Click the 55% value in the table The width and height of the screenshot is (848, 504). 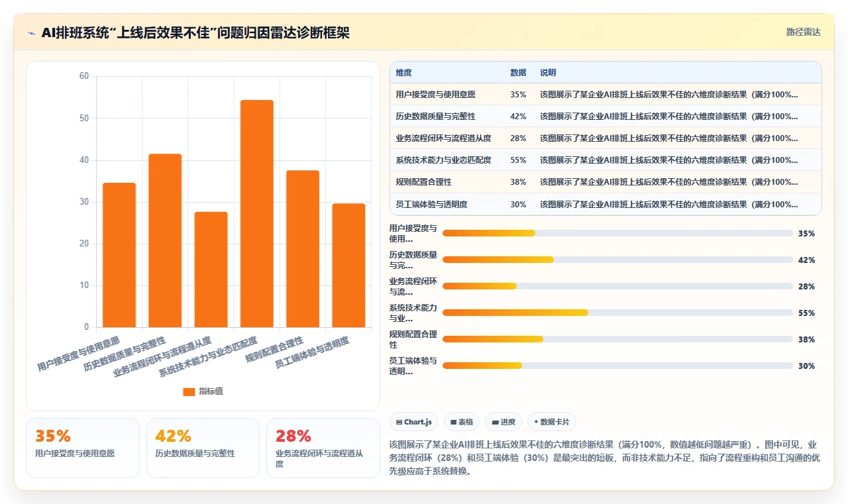pos(518,160)
